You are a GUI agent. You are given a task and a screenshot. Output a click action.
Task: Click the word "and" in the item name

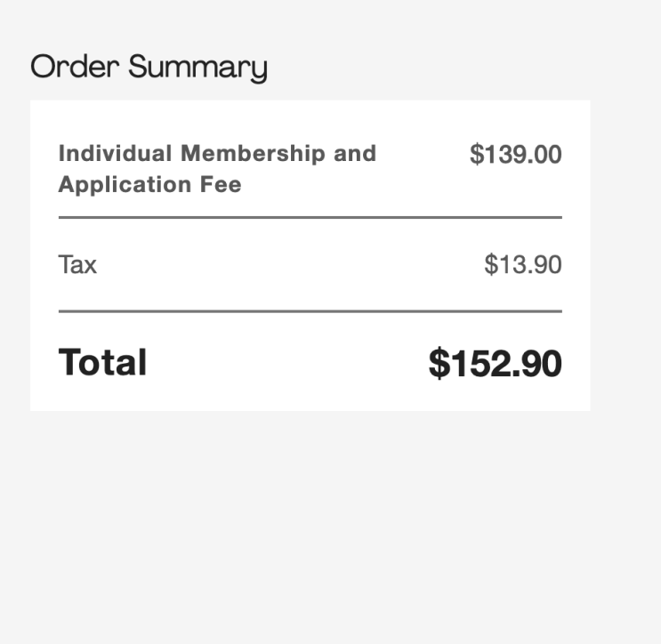tap(355, 153)
